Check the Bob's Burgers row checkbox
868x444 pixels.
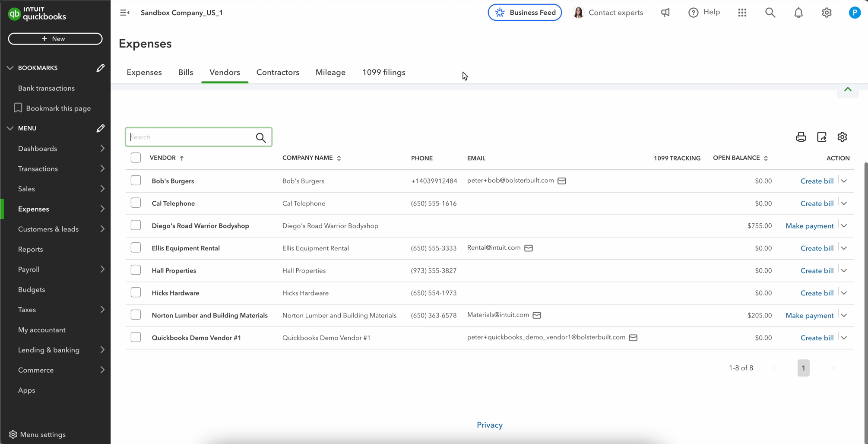[136, 180]
